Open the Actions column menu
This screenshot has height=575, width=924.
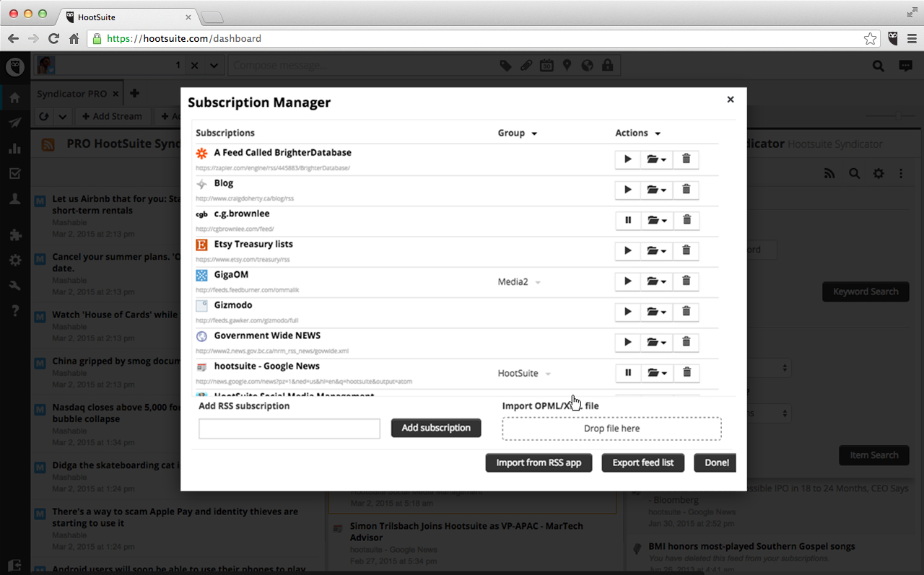(x=638, y=133)
